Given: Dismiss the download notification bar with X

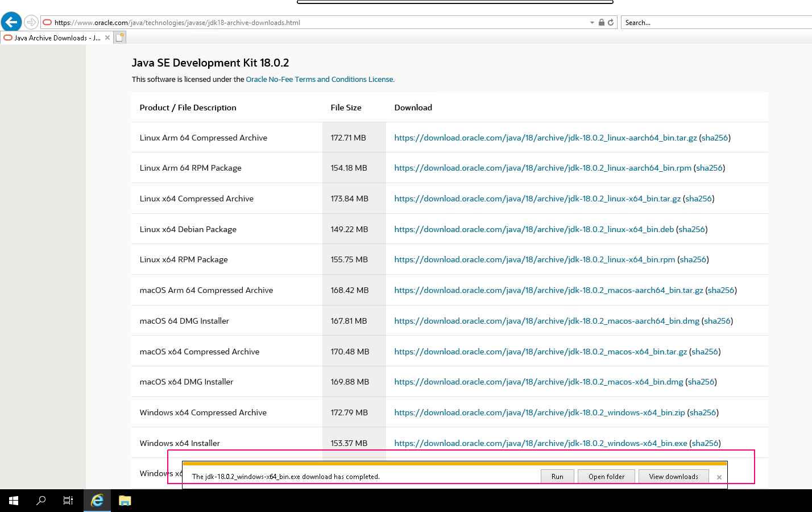Looking at the screenshot, I should click(719, 477).
